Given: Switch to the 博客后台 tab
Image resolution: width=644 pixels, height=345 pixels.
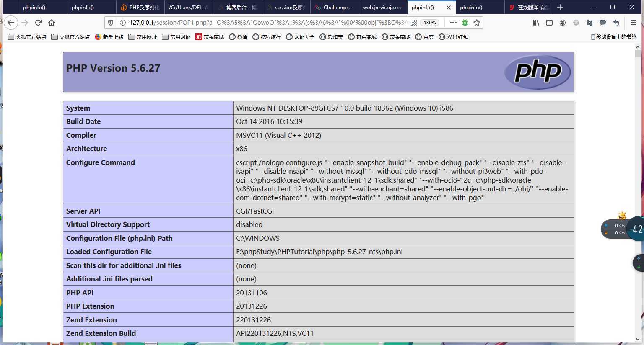Looking at the screenshot, I should coord(238,7).
